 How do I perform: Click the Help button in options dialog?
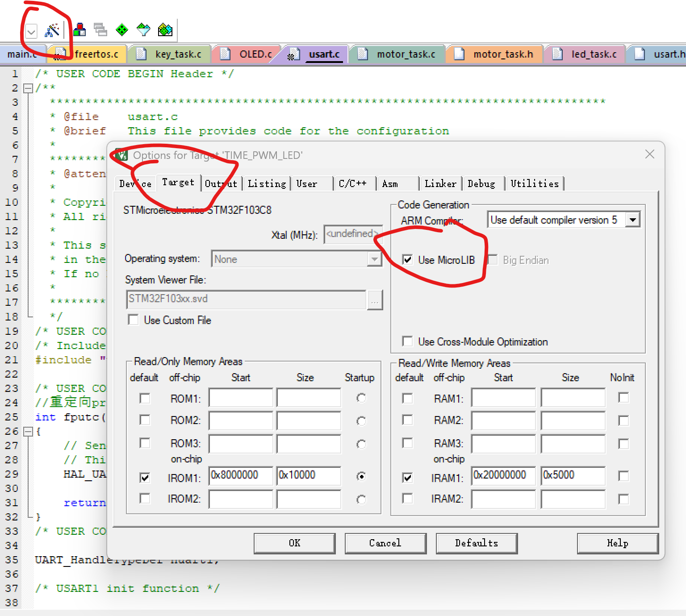pos(618,543)
